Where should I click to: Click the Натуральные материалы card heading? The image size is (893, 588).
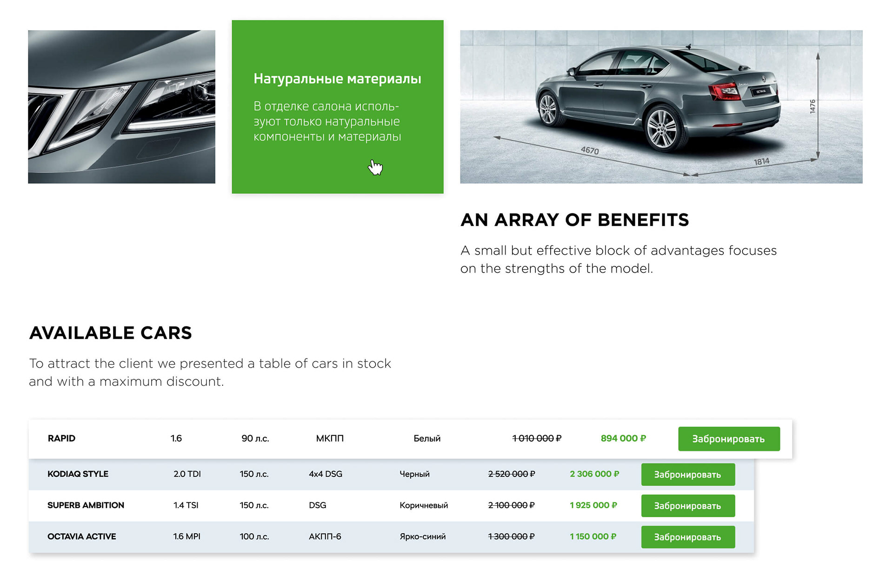coord(337,79)
